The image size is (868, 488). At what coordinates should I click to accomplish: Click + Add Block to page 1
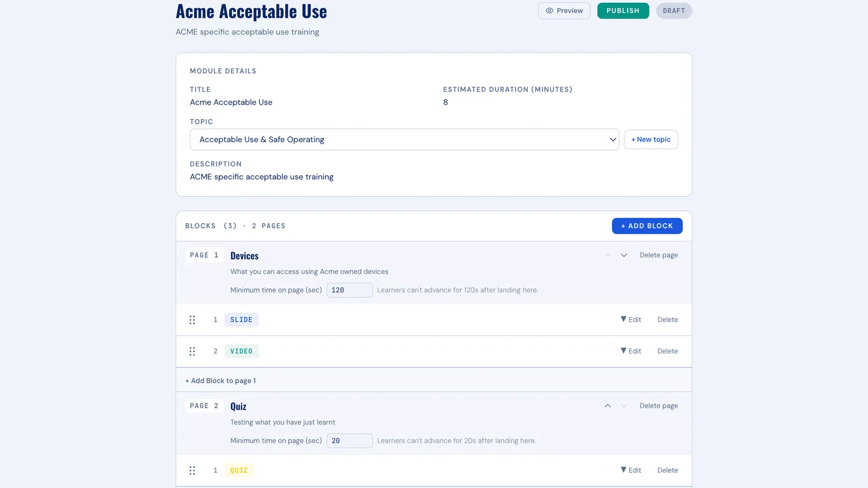(x=220, y=381)
